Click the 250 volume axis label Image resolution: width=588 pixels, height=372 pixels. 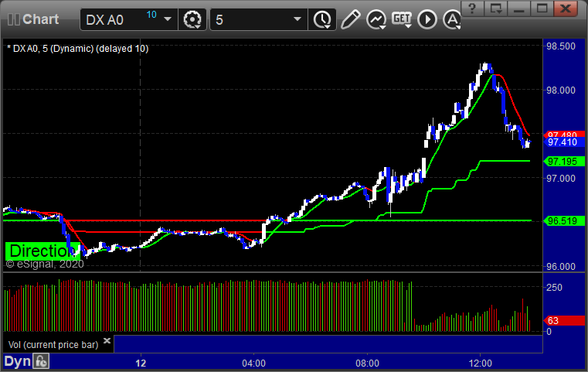(554, 288)
